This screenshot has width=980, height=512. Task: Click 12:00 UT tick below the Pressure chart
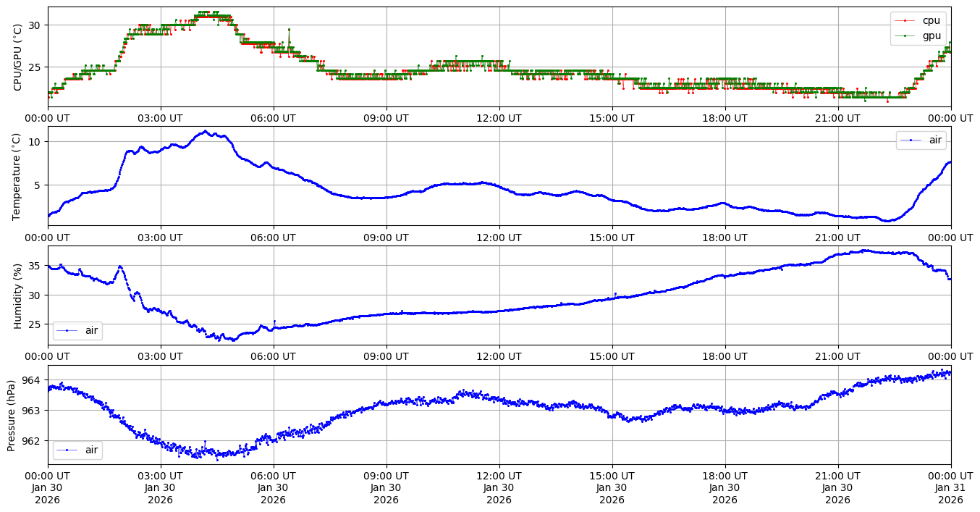tap(499, 476)
